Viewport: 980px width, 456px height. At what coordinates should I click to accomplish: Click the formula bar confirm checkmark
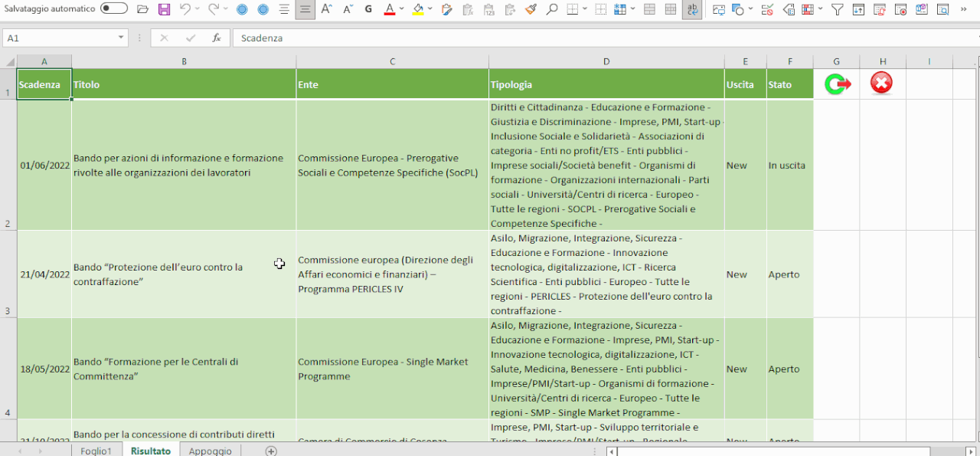190,38
